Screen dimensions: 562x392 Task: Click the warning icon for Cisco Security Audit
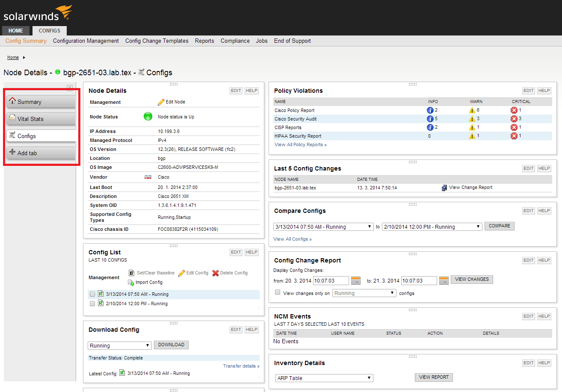(x=472, y=119)
